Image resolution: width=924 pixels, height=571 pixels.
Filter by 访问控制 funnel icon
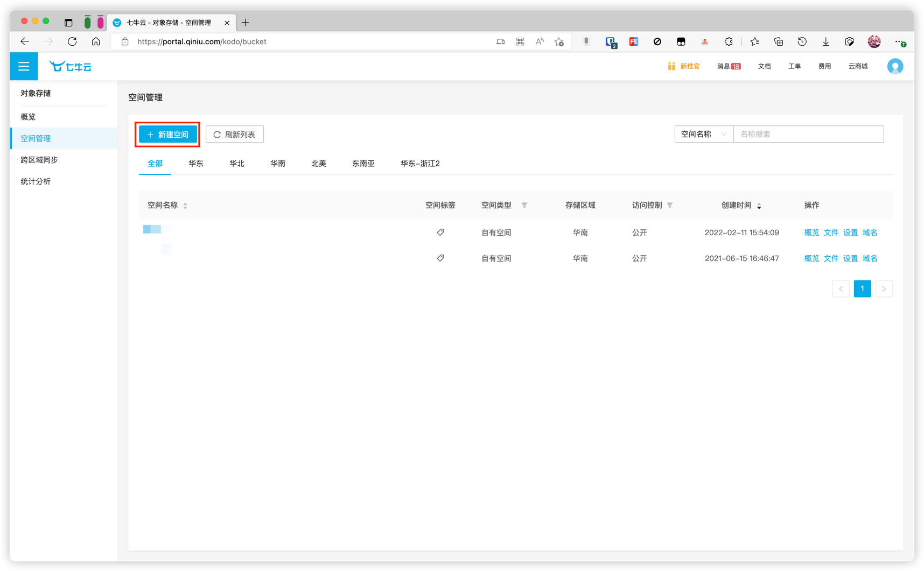click(670, 205)
